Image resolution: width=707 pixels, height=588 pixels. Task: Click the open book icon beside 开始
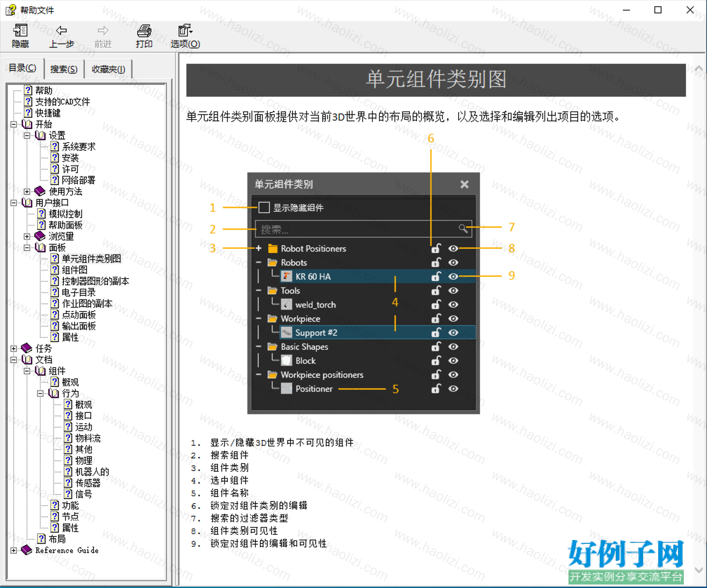(x=27, y=124)
